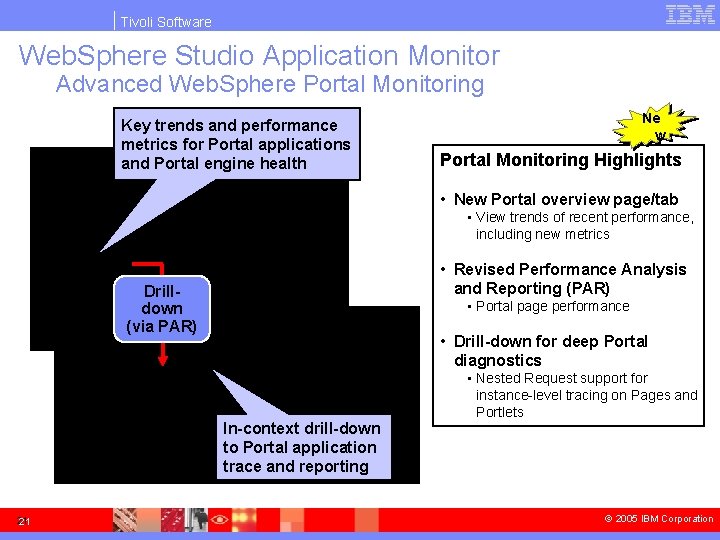Click the title 'WebSphere Studio Application Monitor'
This screenshot has width=720, height=540.
pos(259,56)
